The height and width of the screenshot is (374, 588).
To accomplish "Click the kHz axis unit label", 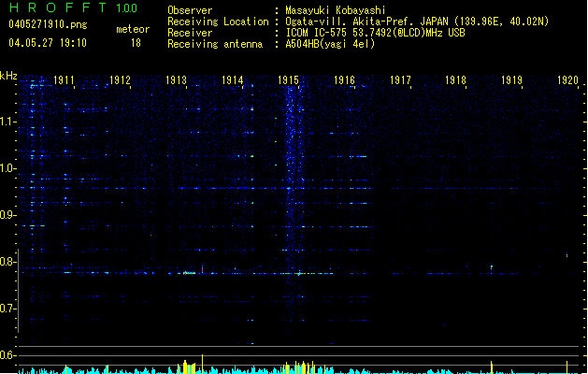I will pyautogui.click(x=8, y=76).
